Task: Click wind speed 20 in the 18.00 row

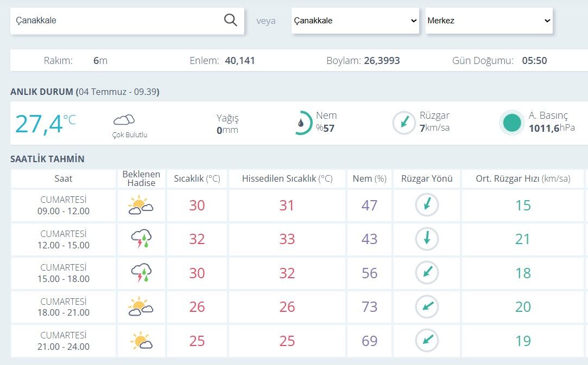Action: 523,307
